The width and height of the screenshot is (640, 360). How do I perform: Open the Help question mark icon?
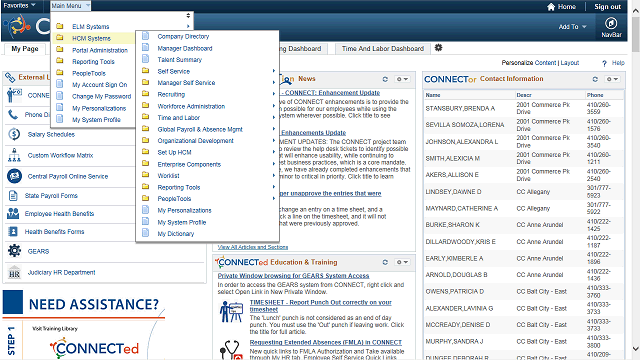click(604, 63)
